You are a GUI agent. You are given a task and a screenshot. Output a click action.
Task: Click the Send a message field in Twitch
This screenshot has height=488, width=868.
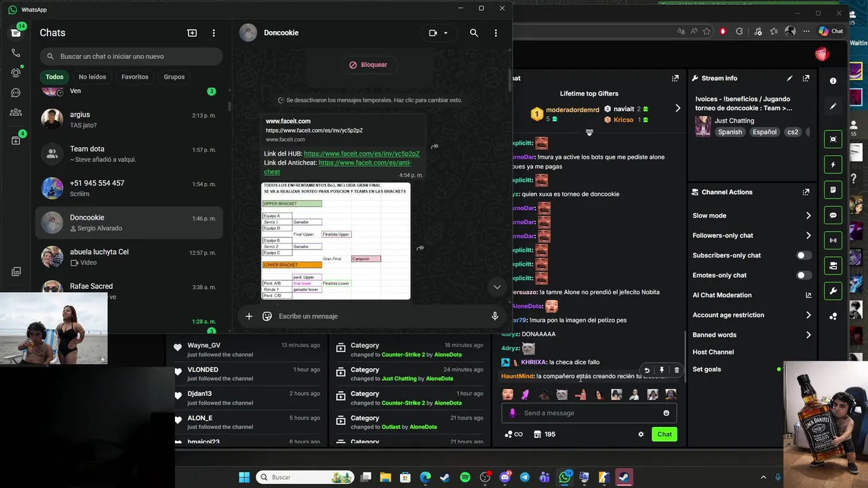pyautogui.click(x=589, y=413)
